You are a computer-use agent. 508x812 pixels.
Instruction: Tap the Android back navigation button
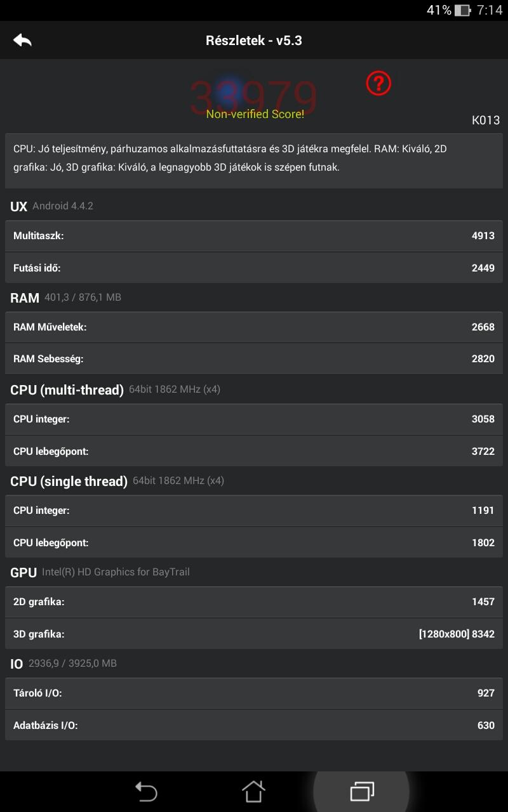[x=146, y=791]
